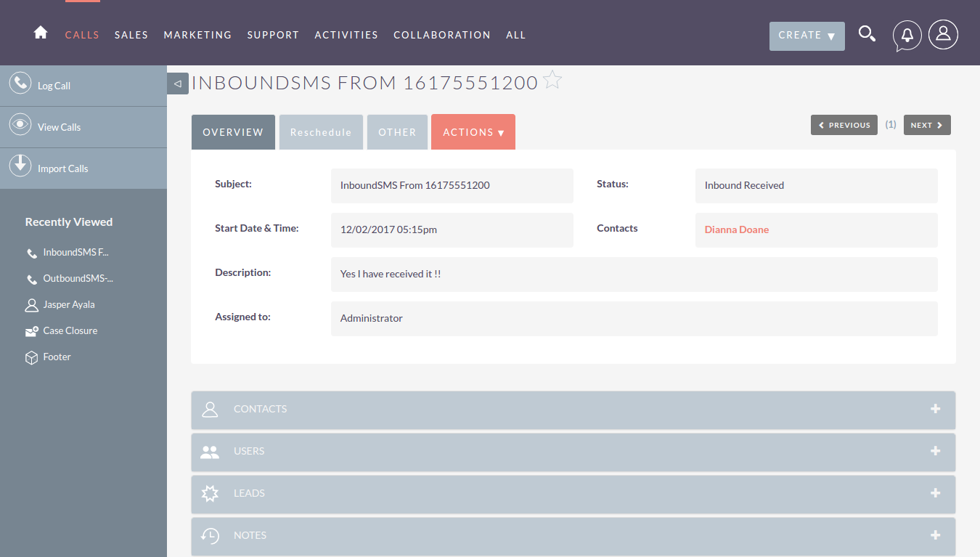Expand the Contacts subpanel plus
Screen dimensions: 980x557
tap(935, 409)
